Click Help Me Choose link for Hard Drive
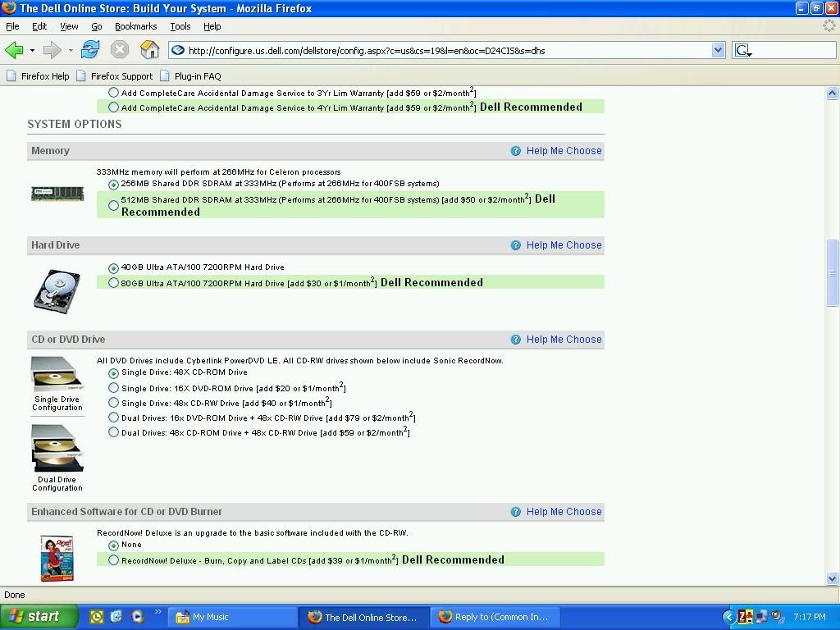 tap(564, 245)
